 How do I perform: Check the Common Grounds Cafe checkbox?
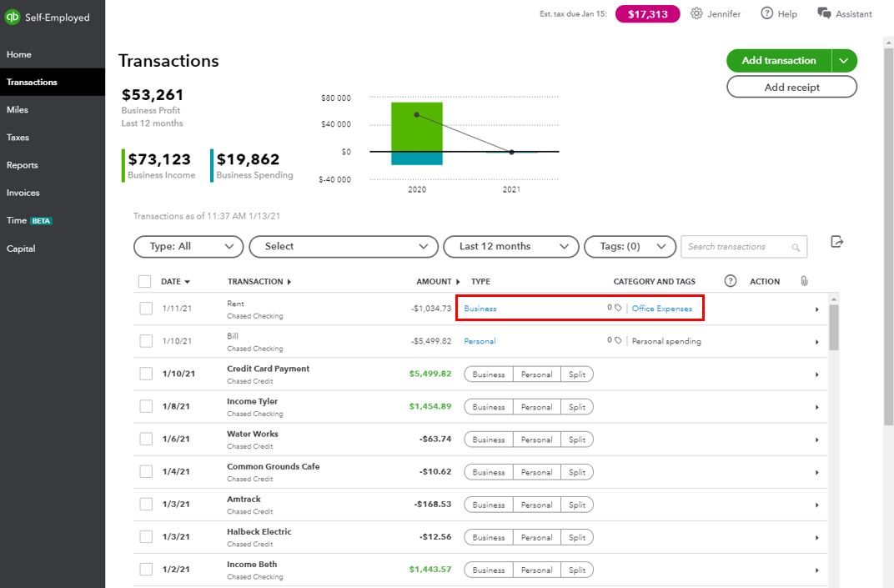pos(146,471)
